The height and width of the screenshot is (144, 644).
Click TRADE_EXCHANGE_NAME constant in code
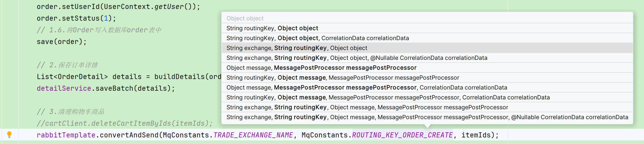[253, 135]
